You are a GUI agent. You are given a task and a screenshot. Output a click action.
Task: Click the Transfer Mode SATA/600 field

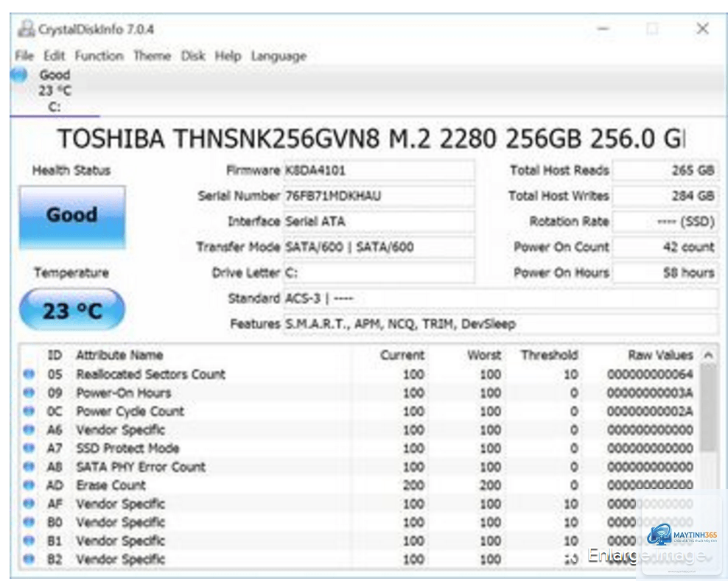pyautogui.click(x=379, y=247)
